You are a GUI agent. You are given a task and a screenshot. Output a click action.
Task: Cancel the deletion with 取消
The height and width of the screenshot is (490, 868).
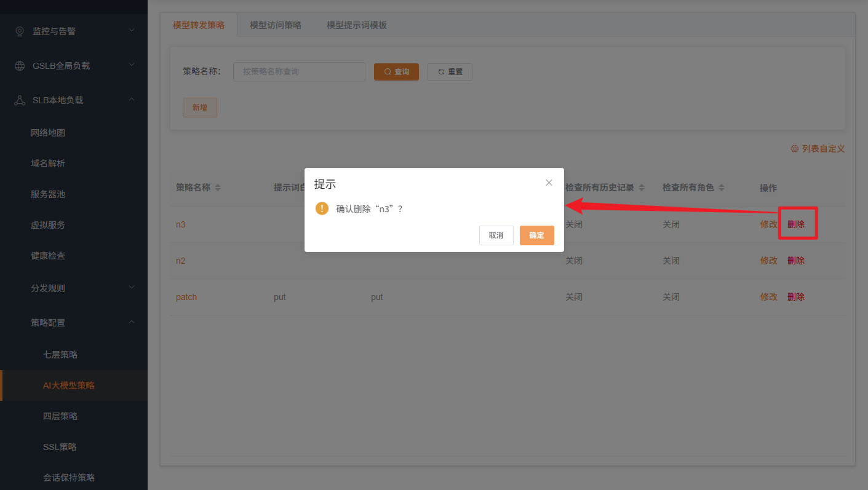(x=496, y=235)
